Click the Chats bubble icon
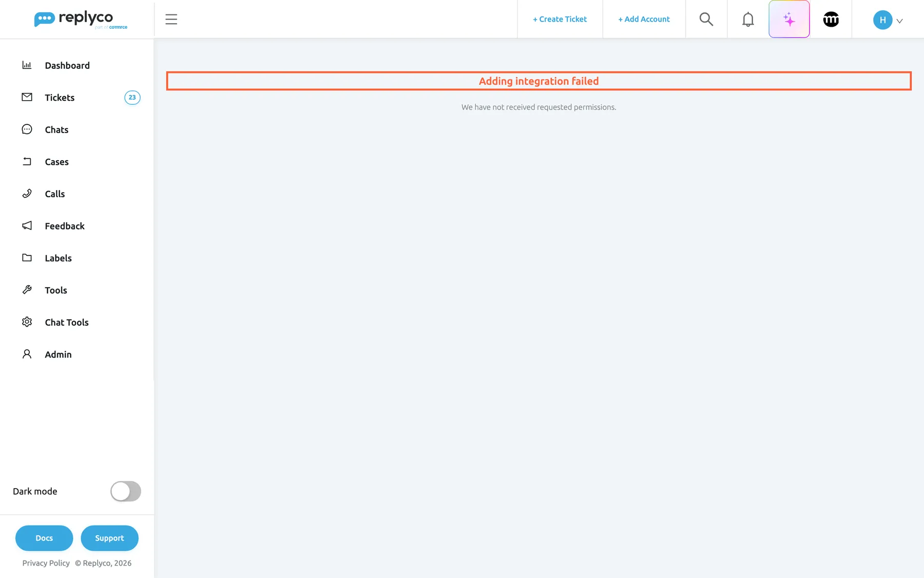The width and height of the screenshot is (924, 578). [27, 129]
